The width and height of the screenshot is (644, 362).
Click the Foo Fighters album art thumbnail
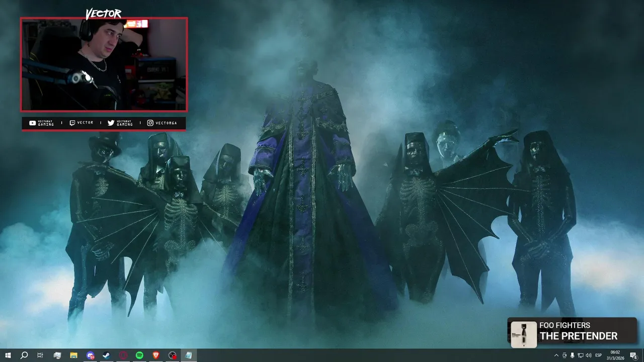[x=524, y=334]
